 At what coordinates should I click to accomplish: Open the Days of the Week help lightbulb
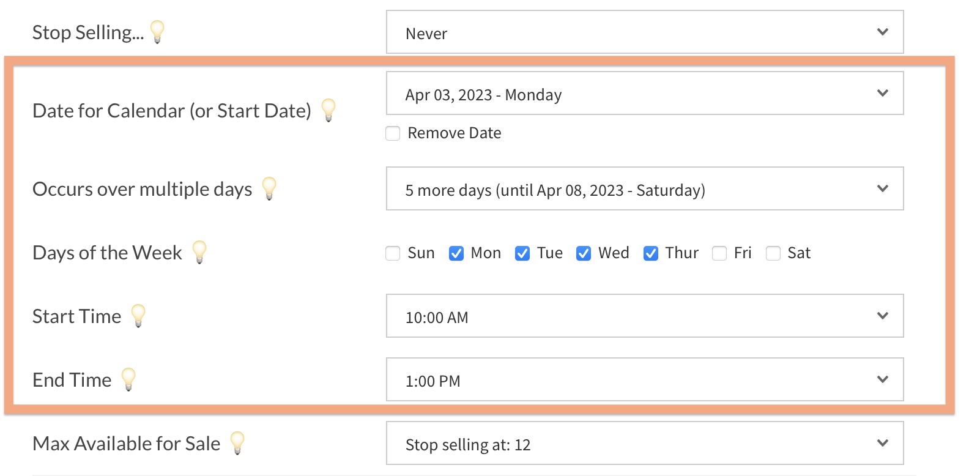click(199, 251)
